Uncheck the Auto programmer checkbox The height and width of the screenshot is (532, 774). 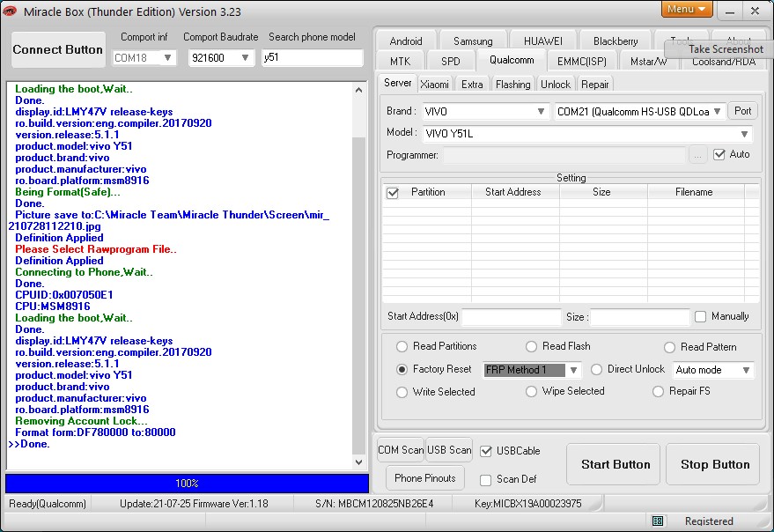[x=719, y=155]
